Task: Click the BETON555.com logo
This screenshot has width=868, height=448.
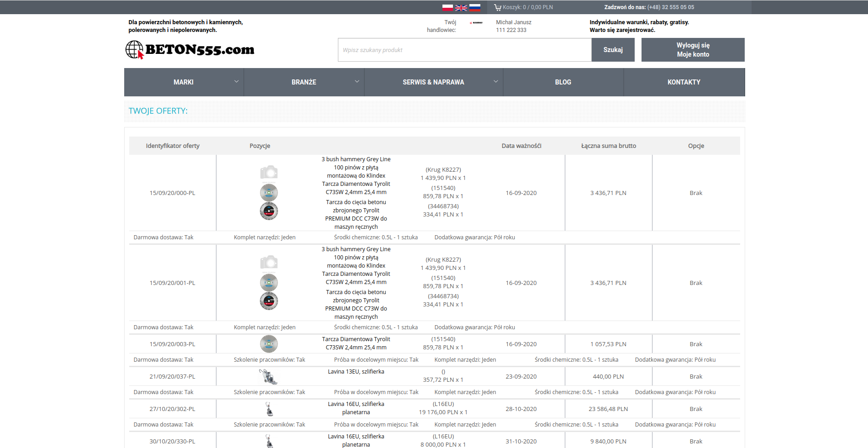Action: [x=190, y=50]
